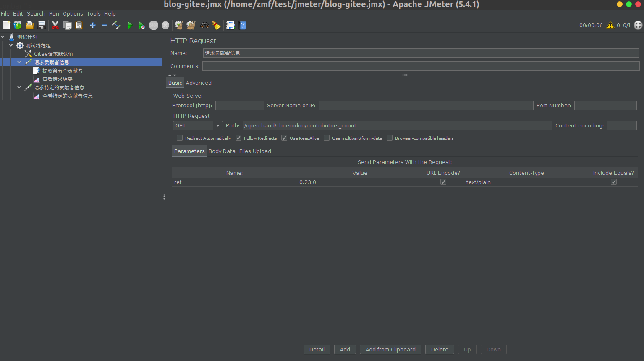This screenshot has width=644, height=361.
Task: Click the Delete button
Action: tap(440, 349)
